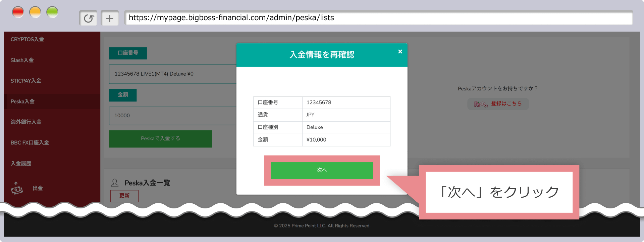Click the browser reload icon
644x242 pixels.
89,18
